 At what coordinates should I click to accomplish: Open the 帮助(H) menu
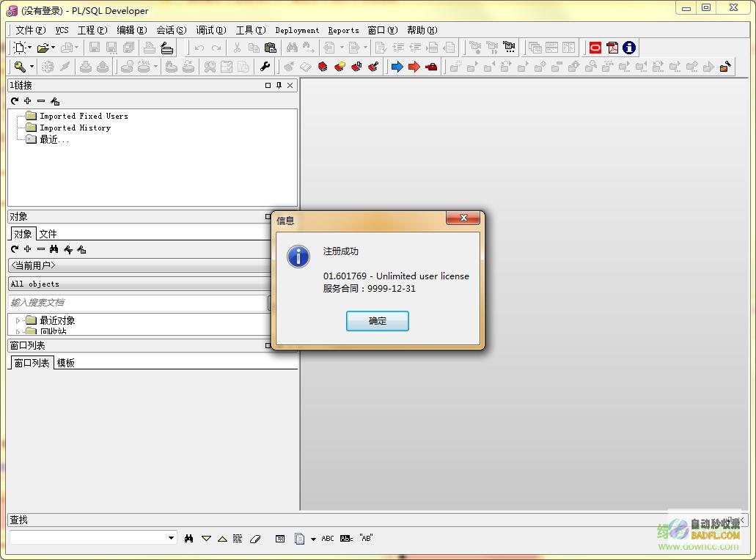point(422,30)
